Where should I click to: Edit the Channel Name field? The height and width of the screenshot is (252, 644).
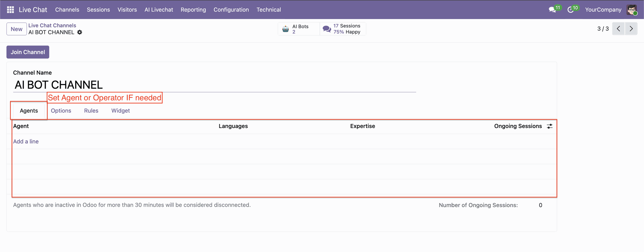click(x=215, y=85)
